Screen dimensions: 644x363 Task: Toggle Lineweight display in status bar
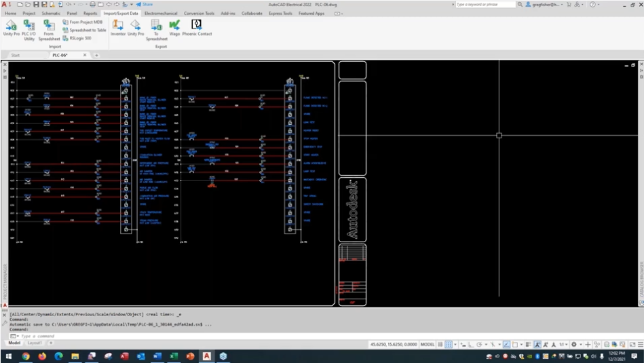click(x=529, y=345)
